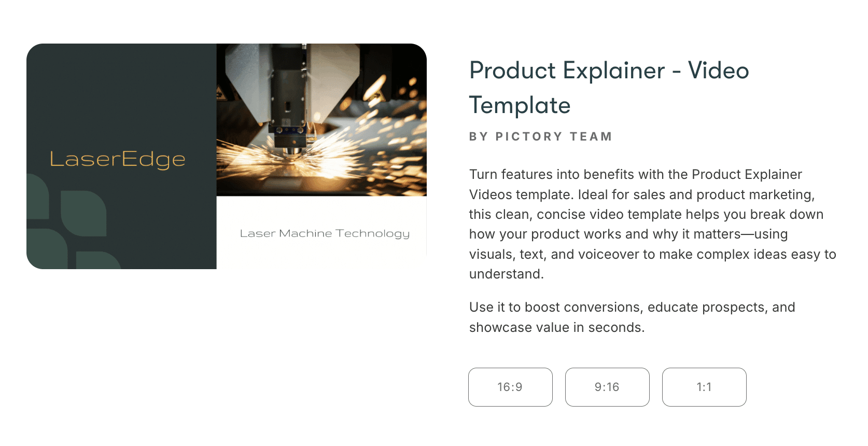
Task: Click the LaserEdge brand logo text
Action: tap(117, 159)
